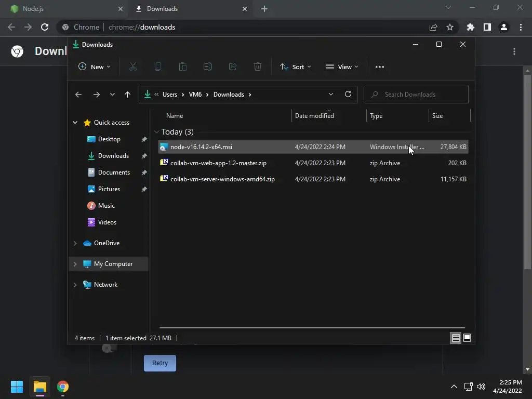This screenshot has width=532, height=399.
Task: Open recent locations dropdown arrow
Action: [112, 95]
